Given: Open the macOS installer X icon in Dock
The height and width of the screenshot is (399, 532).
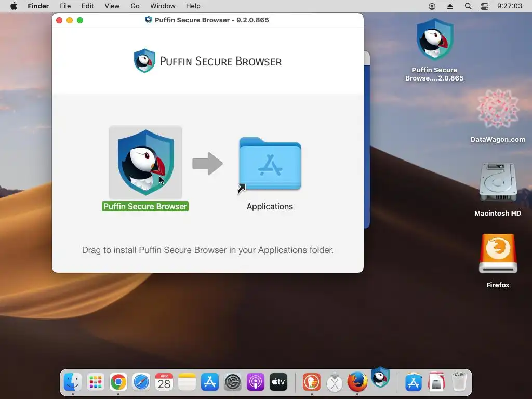Looking at the screenshot, I should point(335,382).
